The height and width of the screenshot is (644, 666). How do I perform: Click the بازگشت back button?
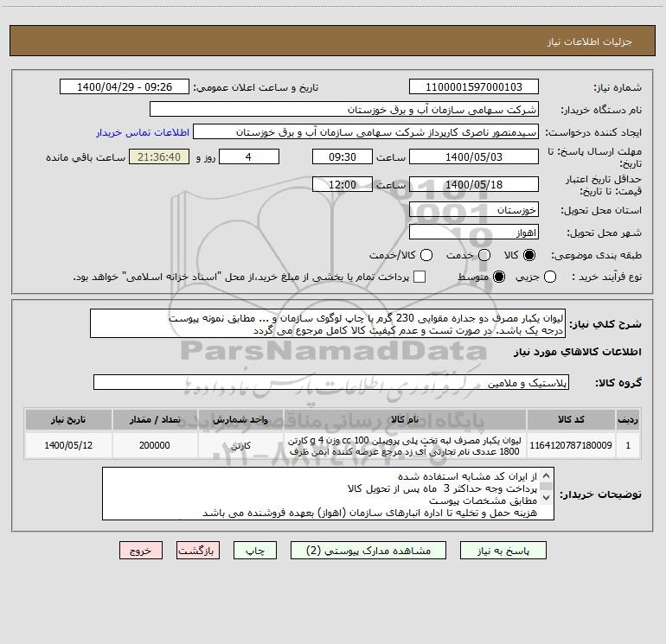198,551
